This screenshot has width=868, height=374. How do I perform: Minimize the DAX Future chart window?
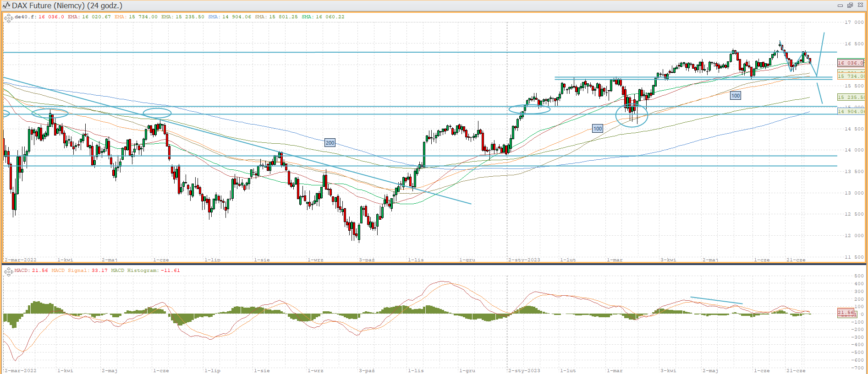(x=840, y=5)
